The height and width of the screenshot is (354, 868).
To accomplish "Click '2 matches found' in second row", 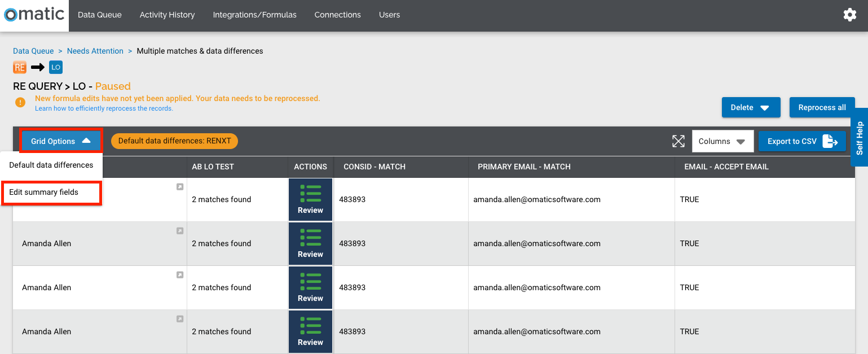I will (221, 243).
